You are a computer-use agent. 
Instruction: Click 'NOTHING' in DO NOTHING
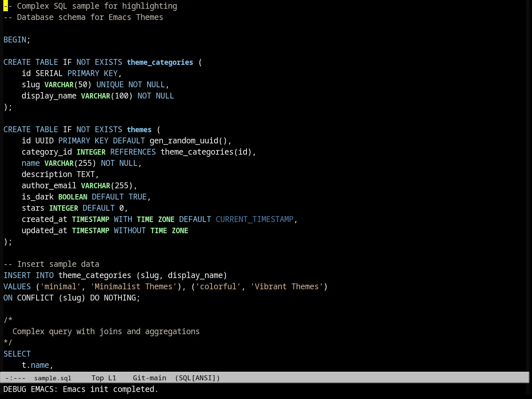pos(120,298)
